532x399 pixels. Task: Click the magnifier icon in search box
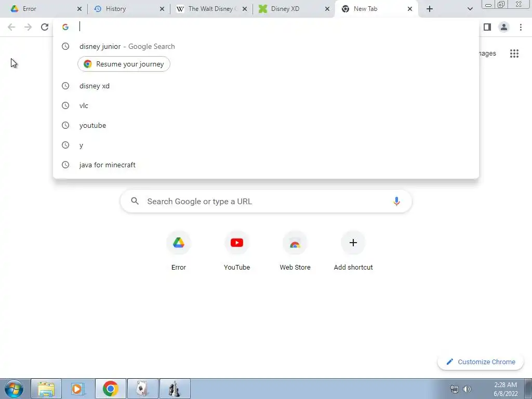[x=135, y=201]
